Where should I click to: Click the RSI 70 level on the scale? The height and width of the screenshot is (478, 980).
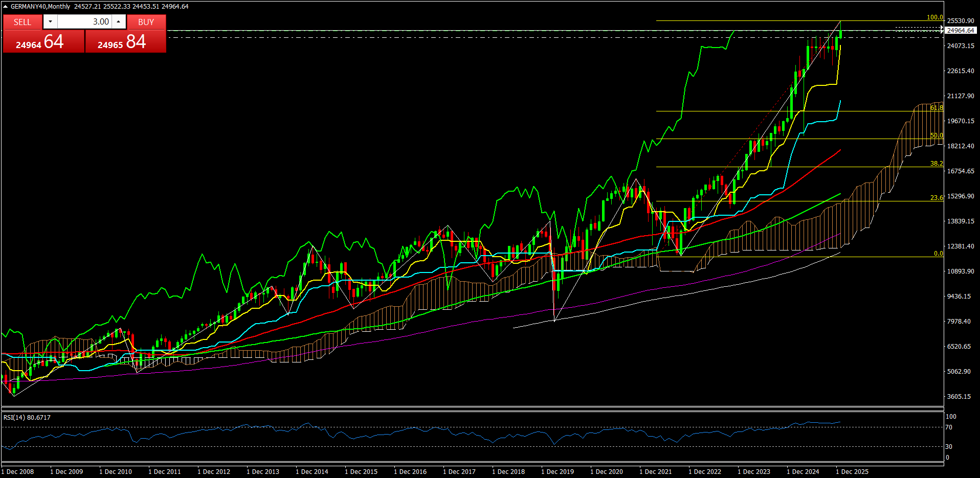point(949,427)
